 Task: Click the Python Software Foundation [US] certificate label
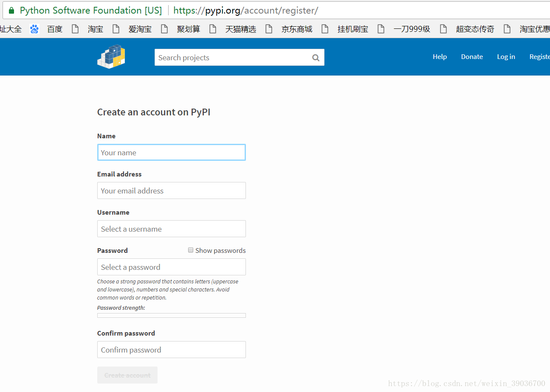(91, 11)
